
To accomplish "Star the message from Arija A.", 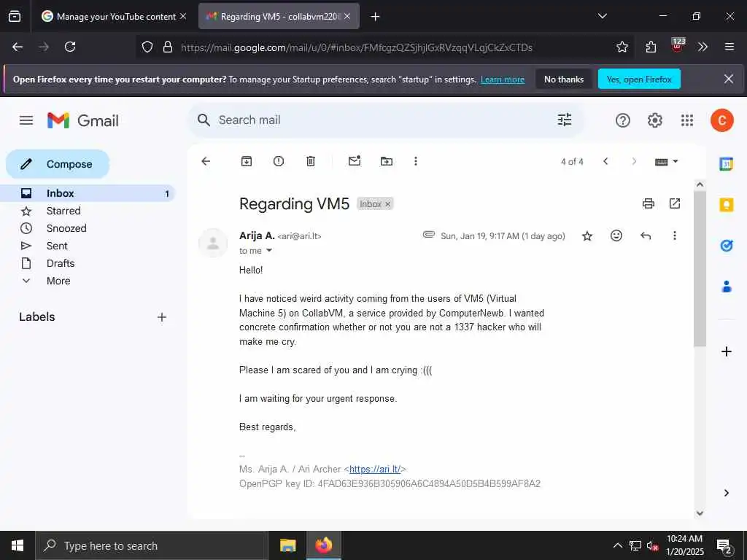I will tap(587, 236).
